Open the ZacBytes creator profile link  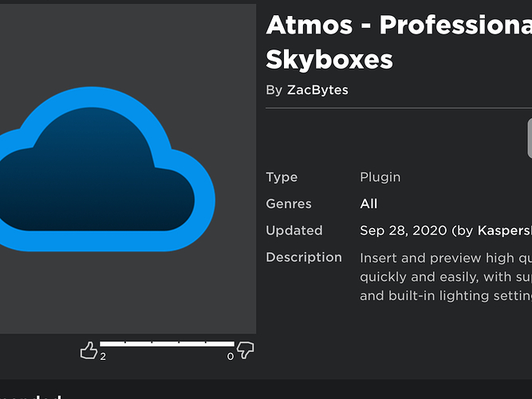point(317,90)
